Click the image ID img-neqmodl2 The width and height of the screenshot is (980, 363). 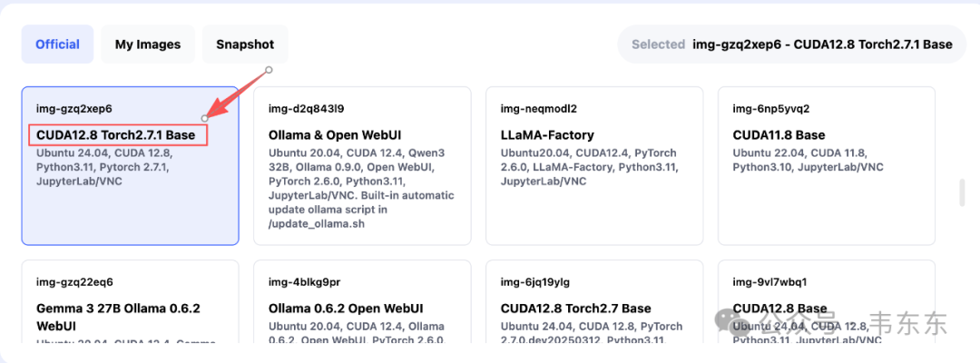(x=539, y=108)
